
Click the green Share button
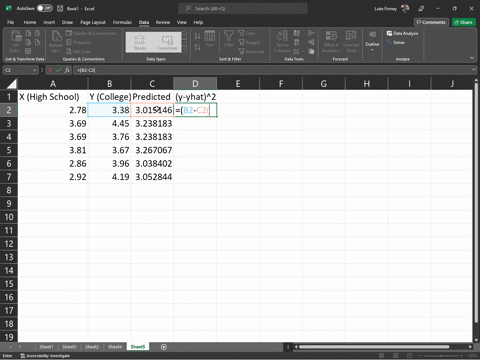point(463,22)
